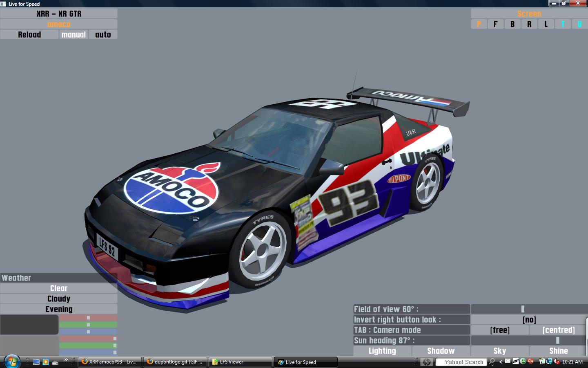Set camera mode to [centred]

[559, 330]
